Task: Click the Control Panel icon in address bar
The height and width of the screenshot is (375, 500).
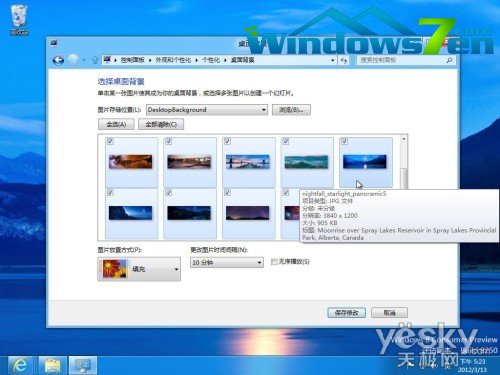Action: [107, 60]
